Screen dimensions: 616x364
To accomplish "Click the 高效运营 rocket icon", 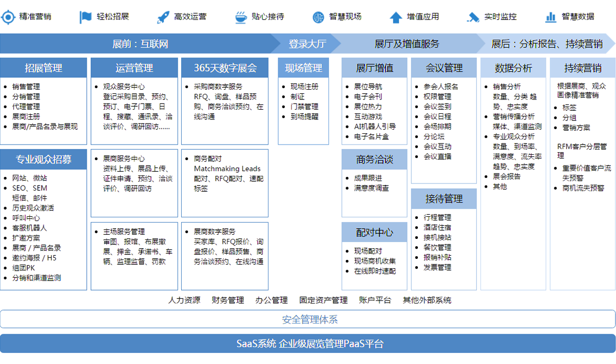I will (x=163, y=17).
